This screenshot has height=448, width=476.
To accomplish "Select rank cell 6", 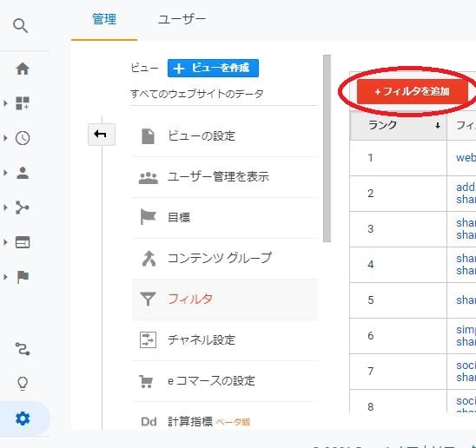I will tap(399, 336).
